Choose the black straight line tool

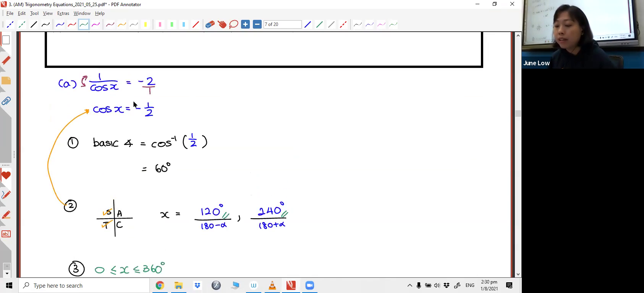[34, 24]
